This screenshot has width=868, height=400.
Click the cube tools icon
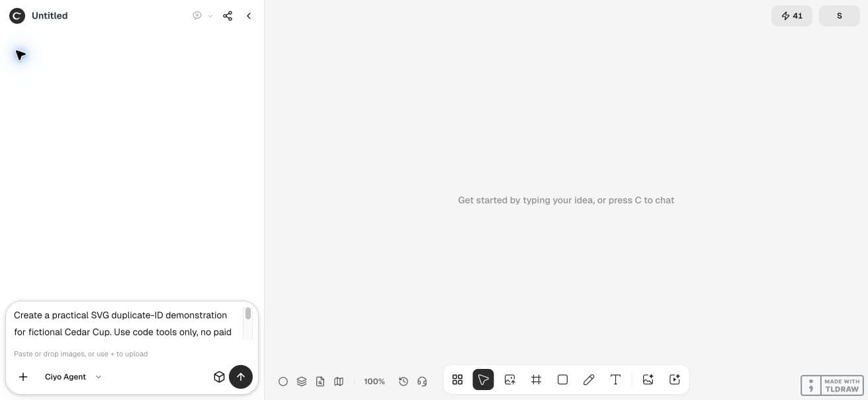point(220,377)
